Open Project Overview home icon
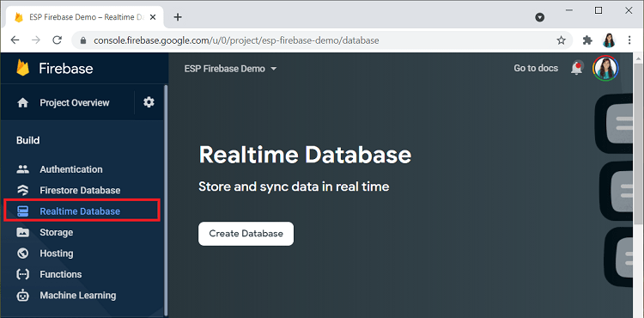This screenshot has width=644, height=318. point(22,103)
